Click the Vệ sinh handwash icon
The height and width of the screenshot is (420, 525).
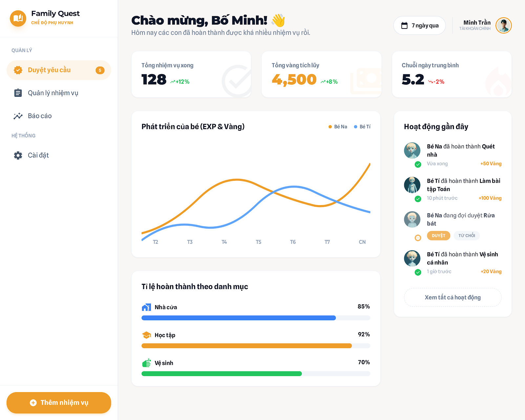[146, 363]
